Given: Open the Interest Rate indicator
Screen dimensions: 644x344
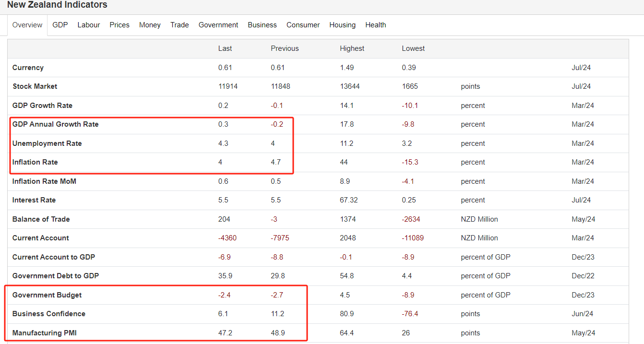Looking at the screenshot, I should tap(34, 200).
